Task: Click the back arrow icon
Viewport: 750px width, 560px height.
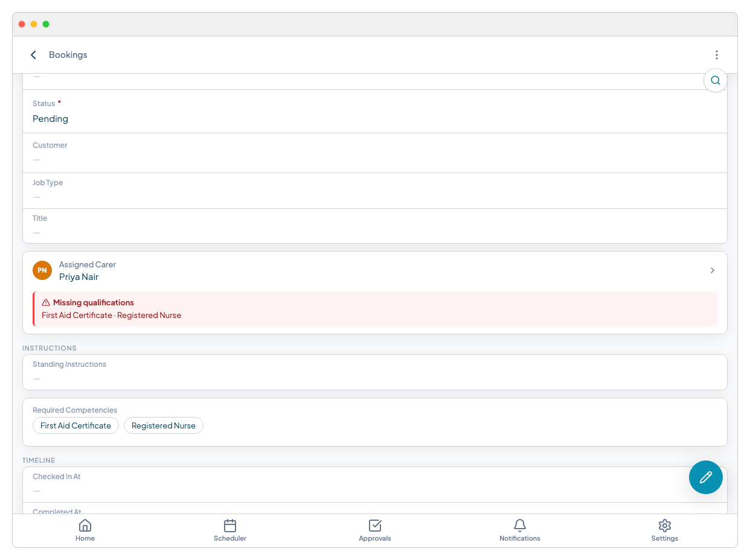Action: click(x=34, y=55)
